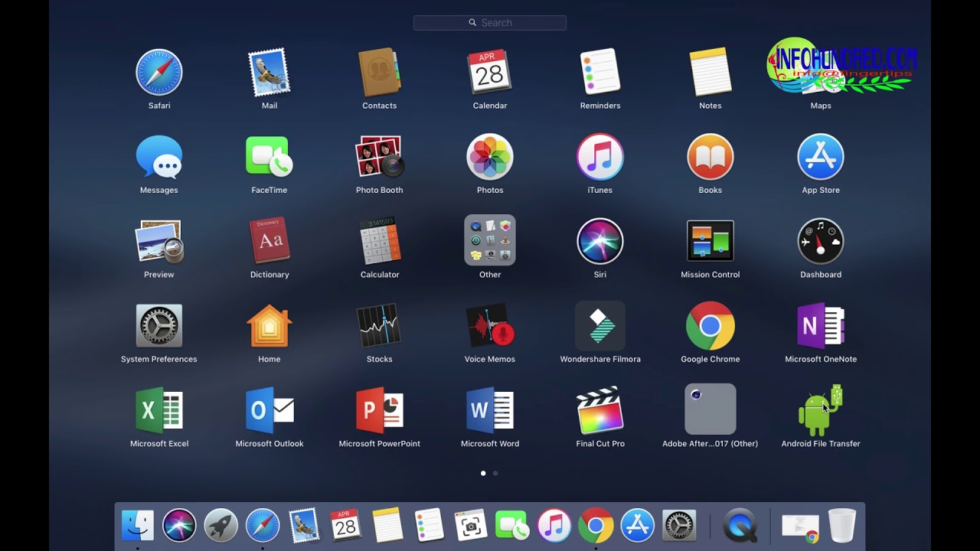Launch Microsoft Excel
This screenshot has width=980, height=551.
click(159, 410)
